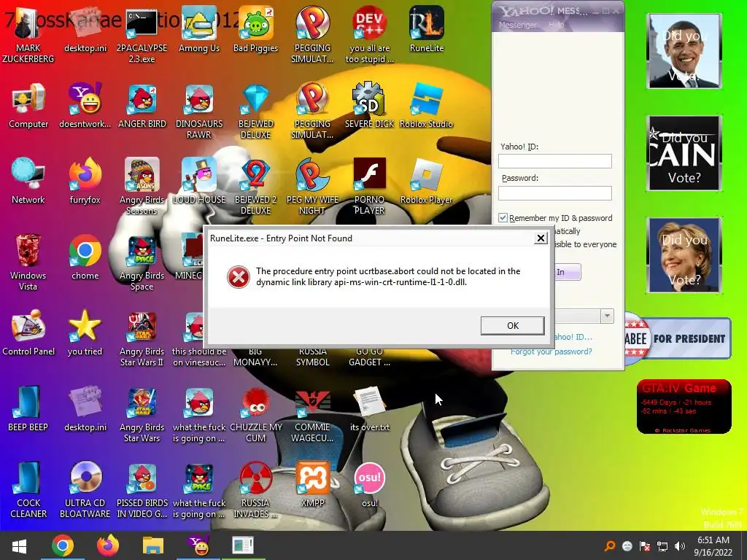This screenshot has width=747, height=560.
Task: Open the Help menu in Yahoo Messenger
Action: [x=557, y=25]
